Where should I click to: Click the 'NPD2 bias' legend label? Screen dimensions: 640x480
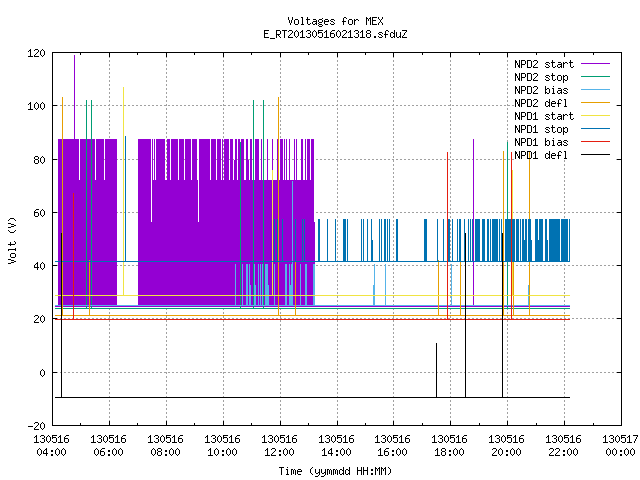541,90
